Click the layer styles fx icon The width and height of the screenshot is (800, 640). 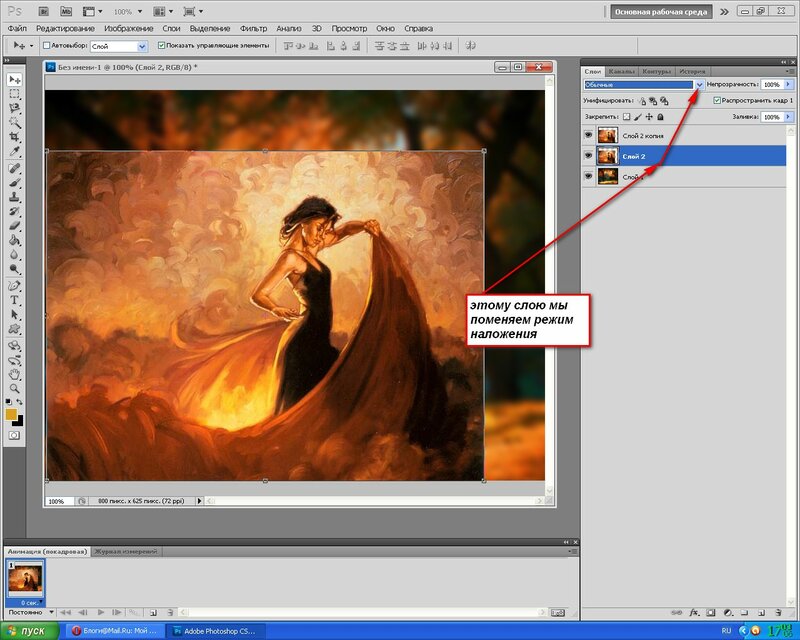click(x=694, y=612)
